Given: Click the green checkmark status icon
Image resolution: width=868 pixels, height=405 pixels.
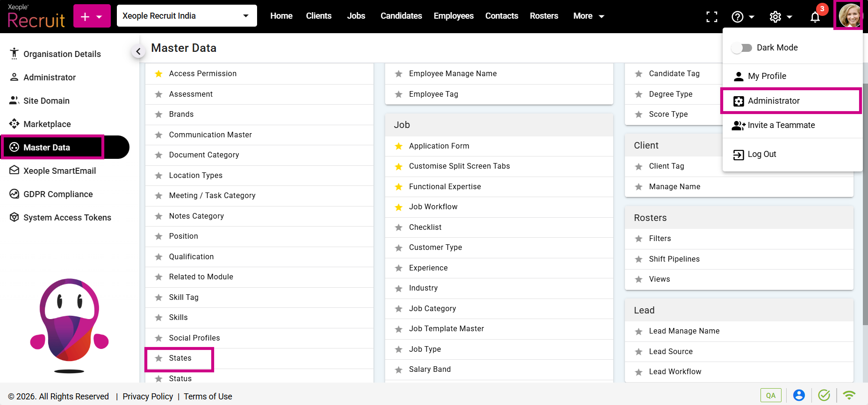Looking at the screenshot, I should 824,395.
